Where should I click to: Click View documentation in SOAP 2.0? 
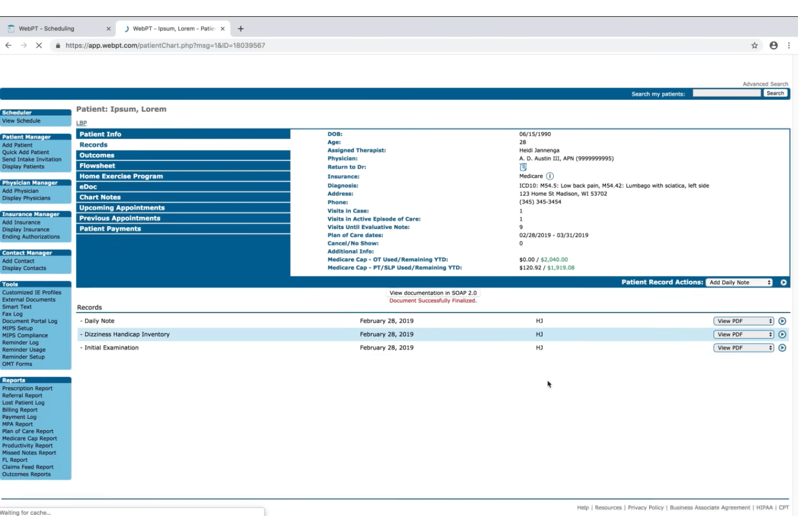[433, 293]
